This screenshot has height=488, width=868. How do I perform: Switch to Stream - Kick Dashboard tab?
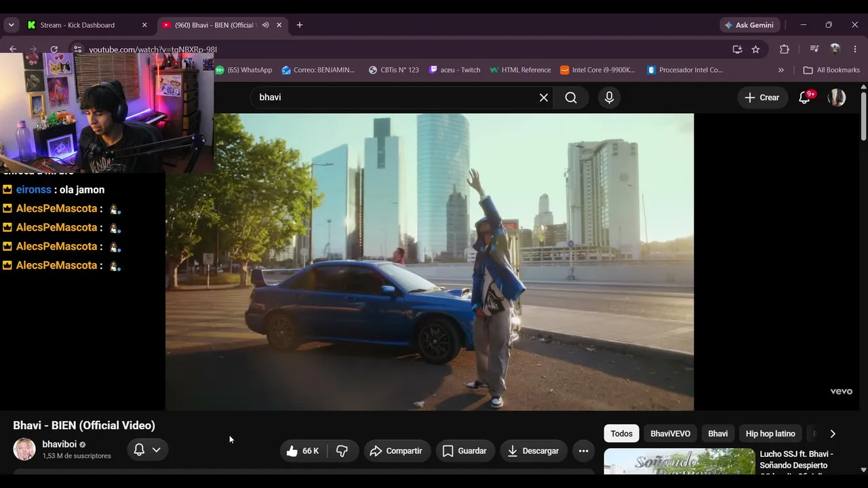click(87, 25)
